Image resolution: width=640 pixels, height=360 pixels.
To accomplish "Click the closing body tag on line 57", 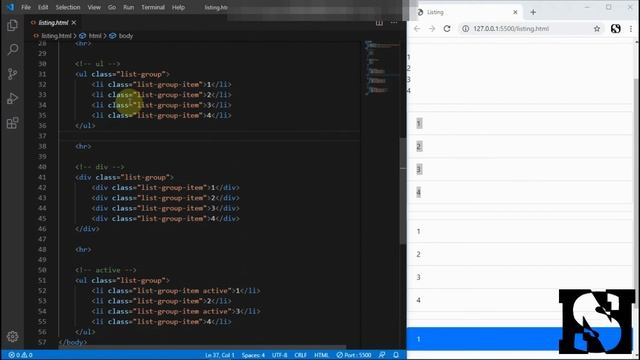I will tap(73, 342).
